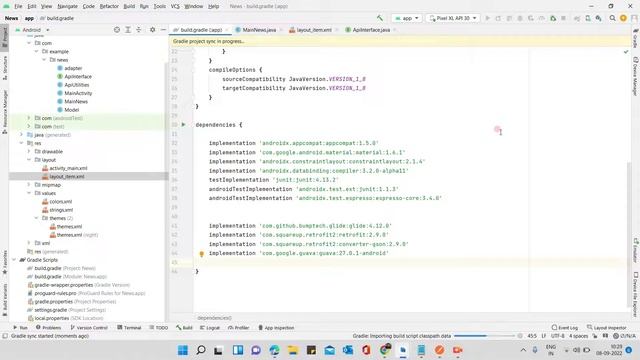
Task: Select activity_main.xml in the project tree
Action: pos(68,168)
